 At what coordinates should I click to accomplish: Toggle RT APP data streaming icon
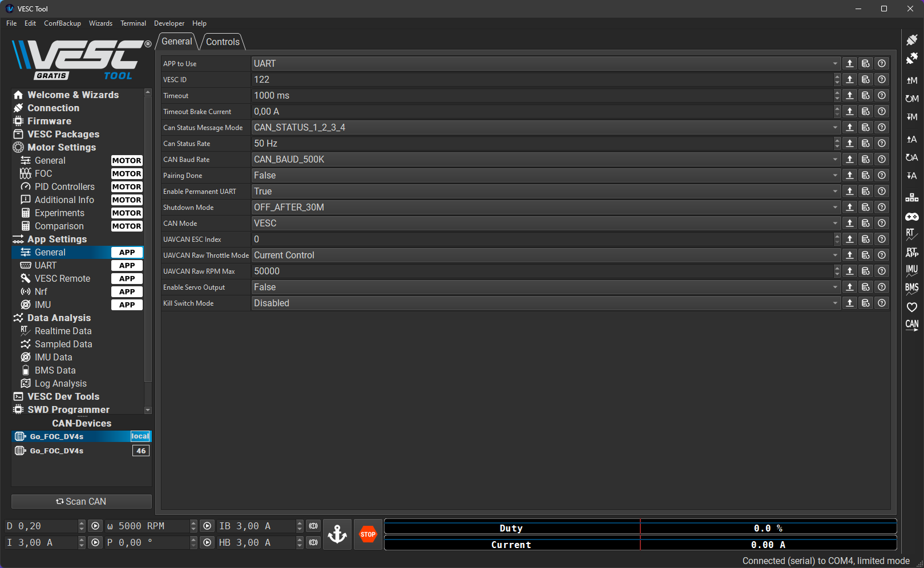click(911, 253)
